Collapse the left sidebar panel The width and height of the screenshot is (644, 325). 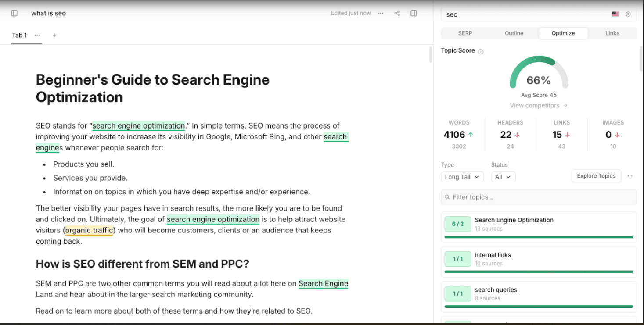point(14,13)
